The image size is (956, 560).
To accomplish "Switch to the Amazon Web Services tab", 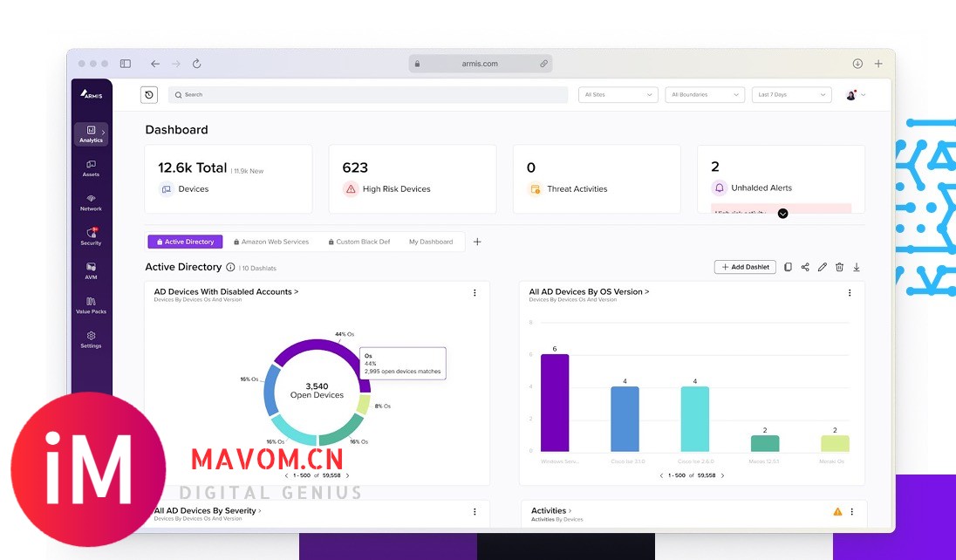I will [270, 242].
